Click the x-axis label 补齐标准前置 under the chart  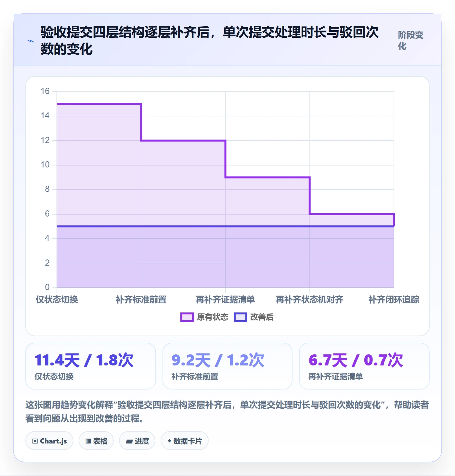pyautogui.click(x=141, y=299)
